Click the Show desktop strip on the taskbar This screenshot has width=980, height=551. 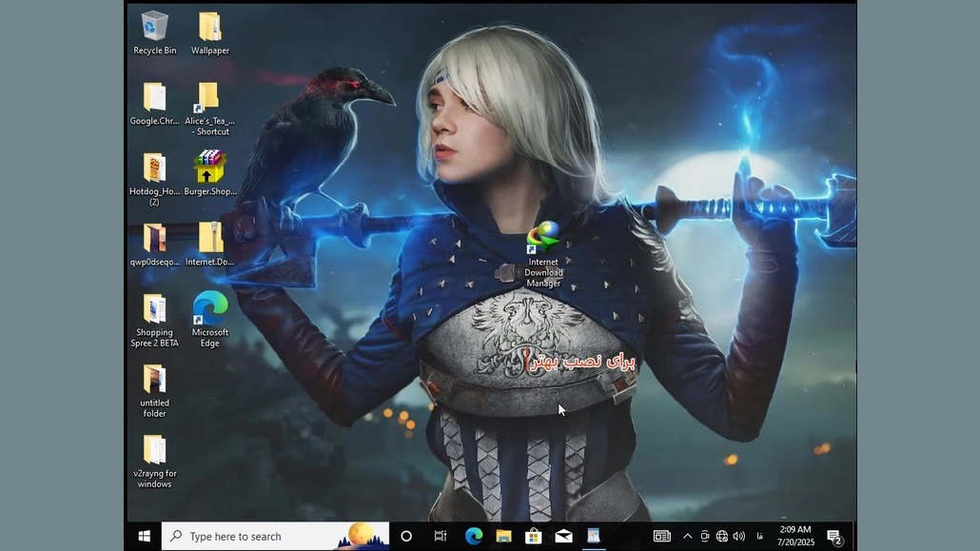pyautogui.click(x=853, y=536)
